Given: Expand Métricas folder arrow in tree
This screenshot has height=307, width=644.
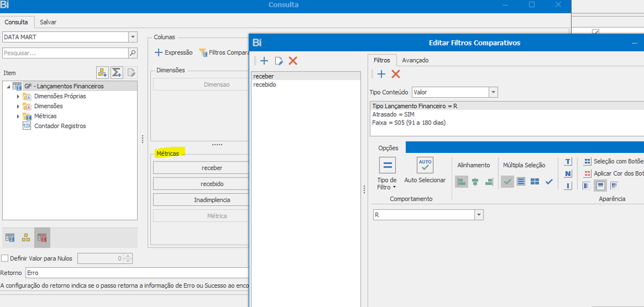Looking at the screenshot, I should 18,116.
